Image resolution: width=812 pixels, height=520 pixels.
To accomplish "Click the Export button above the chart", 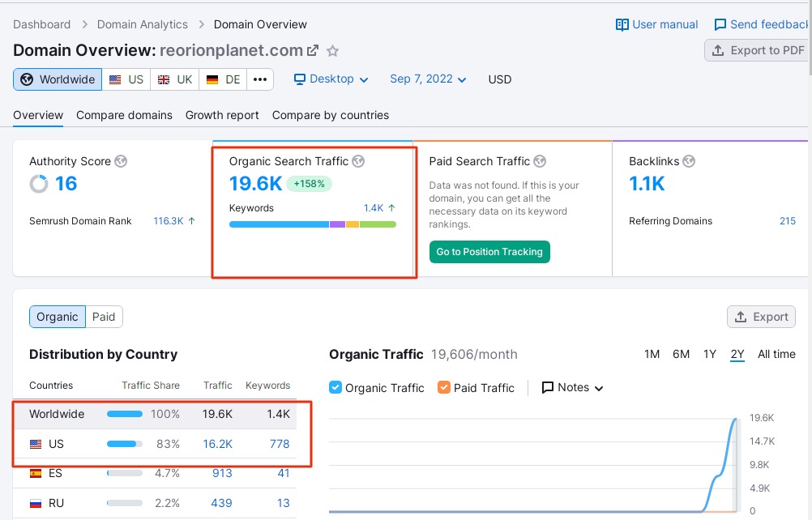I will pyautogui.click(x=761, y=317).
